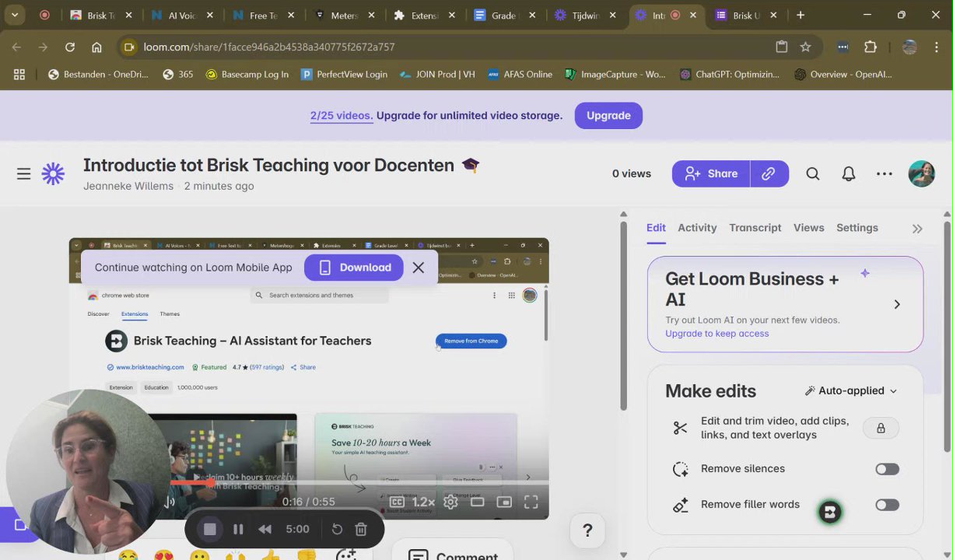Toggle Remove filler words switch
The width and height of the screenshot is (953, 560).
(x=887, y=505)
